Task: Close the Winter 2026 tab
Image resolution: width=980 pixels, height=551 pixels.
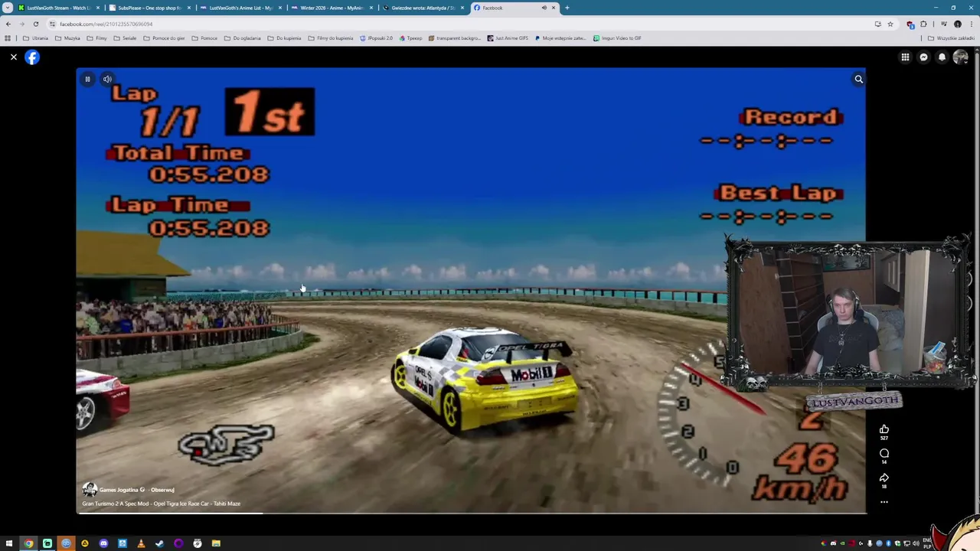Action: (371, 8)
